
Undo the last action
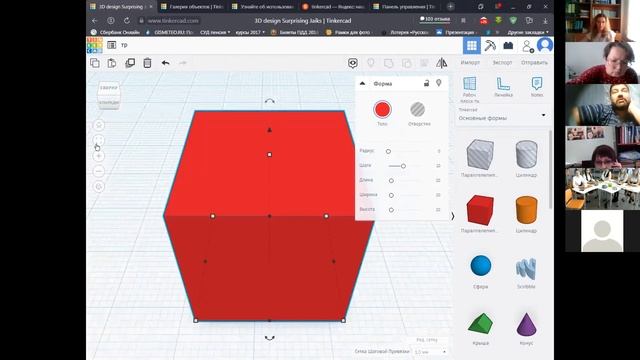[165, 63]
